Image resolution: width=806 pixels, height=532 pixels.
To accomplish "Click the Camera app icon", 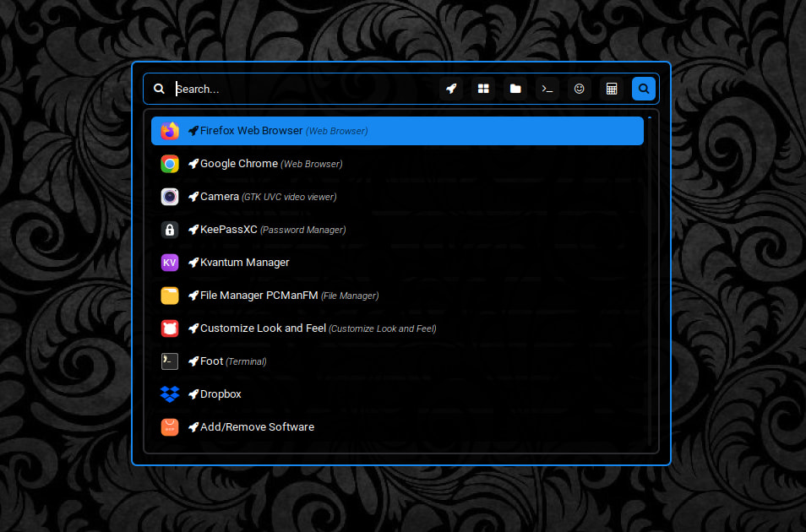I will (170, 197).
